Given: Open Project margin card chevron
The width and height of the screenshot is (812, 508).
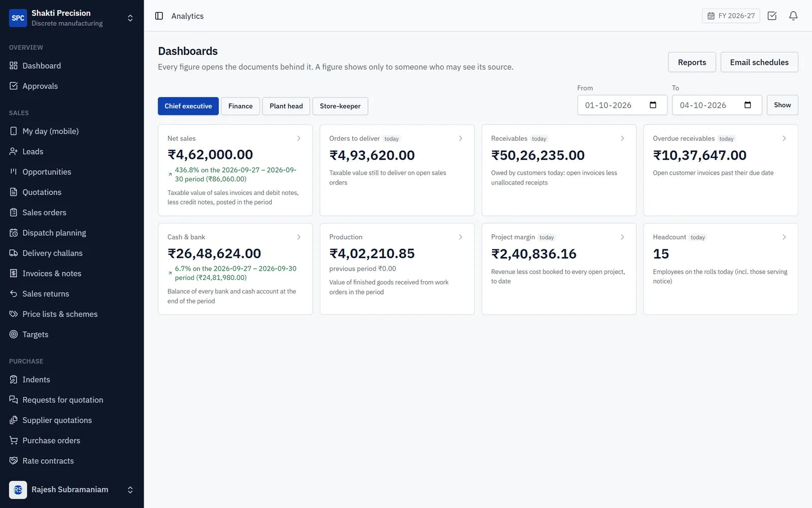Looking at the screenshot, I should coord(622,237).
